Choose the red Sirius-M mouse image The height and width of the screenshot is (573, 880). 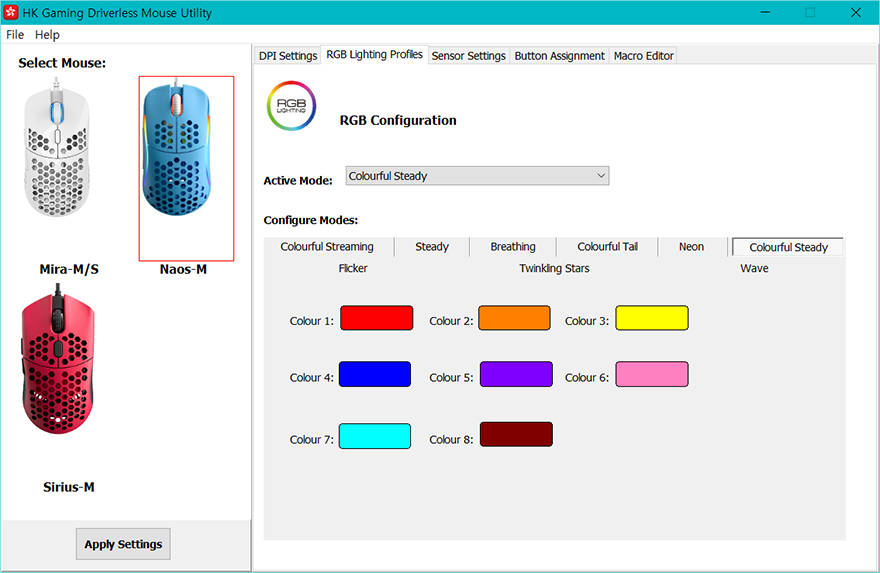pos(58,359)
